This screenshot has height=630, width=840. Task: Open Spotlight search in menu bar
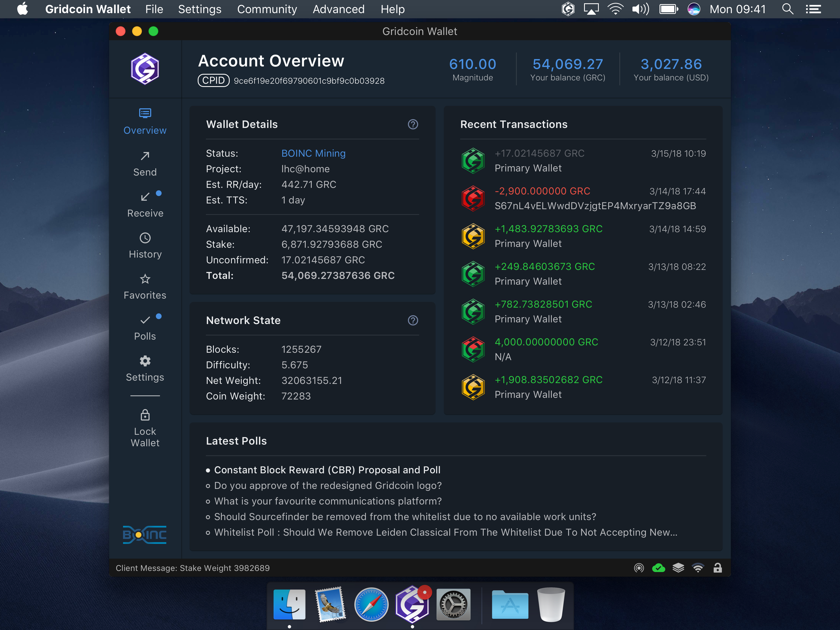point(788,9)
